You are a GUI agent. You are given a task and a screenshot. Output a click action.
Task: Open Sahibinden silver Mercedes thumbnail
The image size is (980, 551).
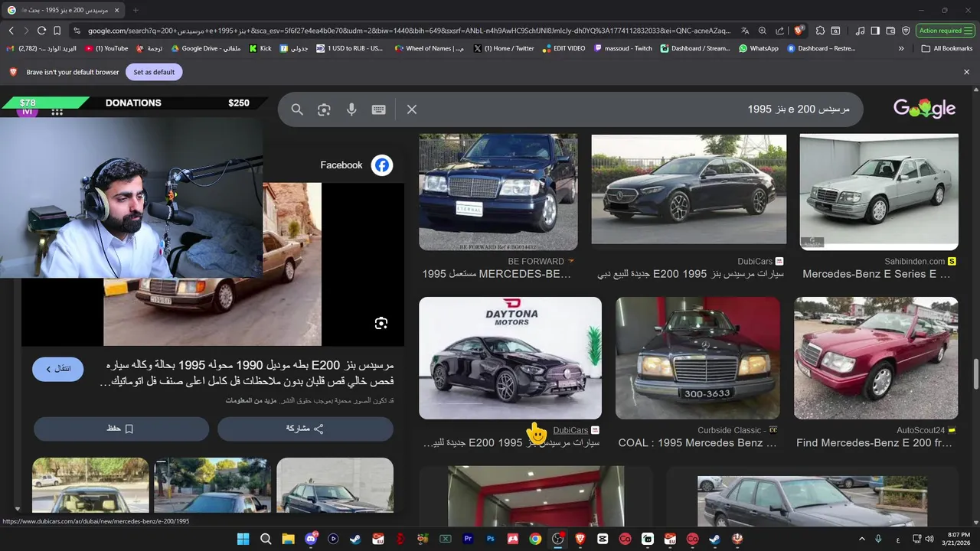pyautogui.click(x=879, y=192)
